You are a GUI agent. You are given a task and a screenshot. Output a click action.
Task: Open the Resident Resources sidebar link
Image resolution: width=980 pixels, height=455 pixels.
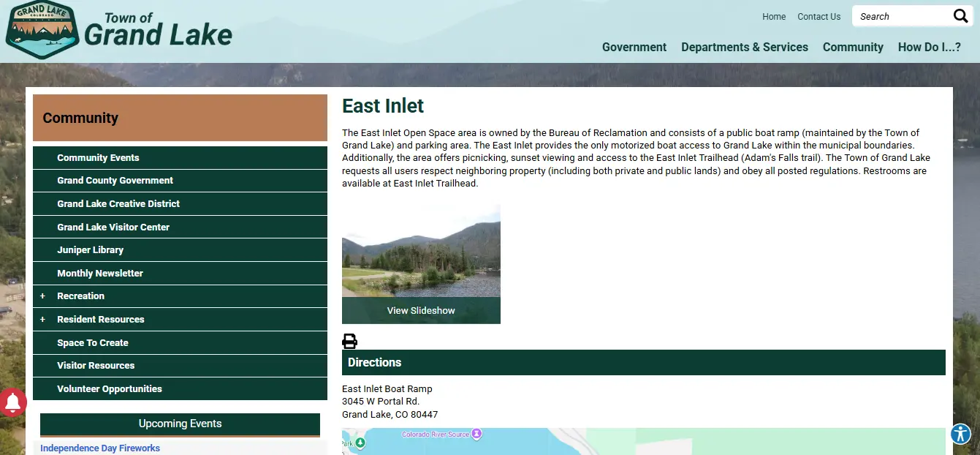pos(101,320)
